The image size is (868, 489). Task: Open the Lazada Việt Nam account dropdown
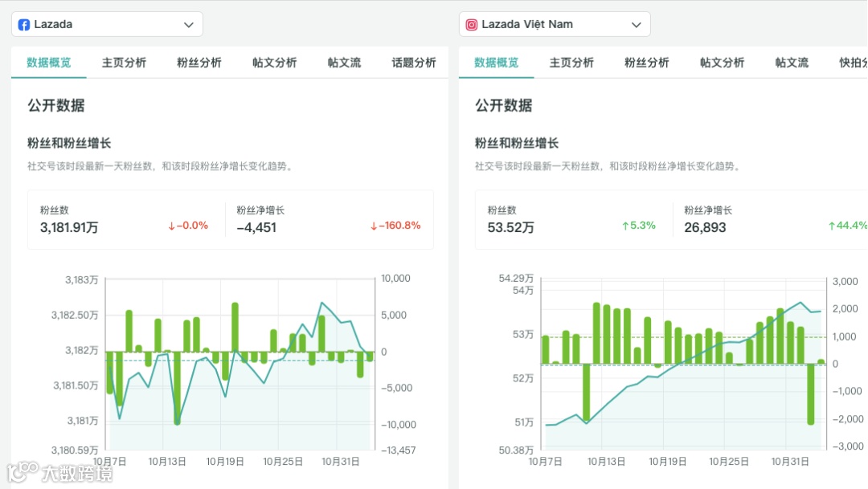coord(554,24)
